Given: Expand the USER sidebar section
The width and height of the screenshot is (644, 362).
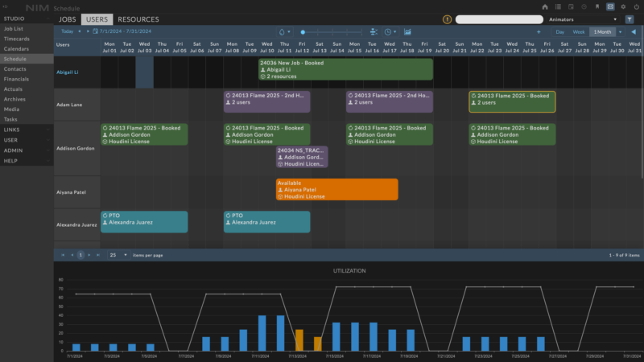Looking at the screenshot, I should click(27, 140).
